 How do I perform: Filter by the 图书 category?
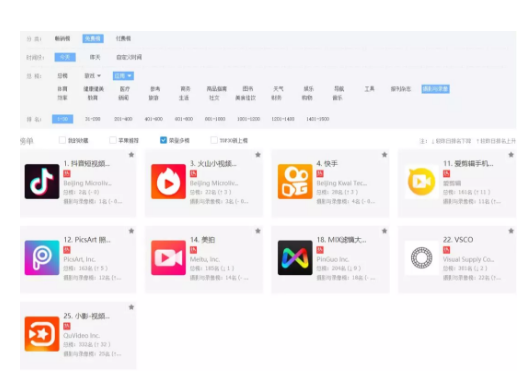click(248, 89)
